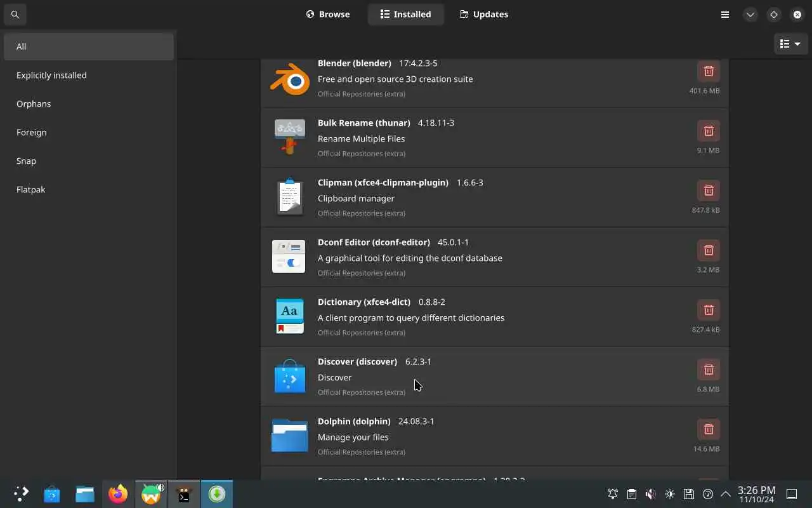The width and height of the screenshot is (812, 508).
Task: Open Blender (blender) package title
Action: coord(354,63)
